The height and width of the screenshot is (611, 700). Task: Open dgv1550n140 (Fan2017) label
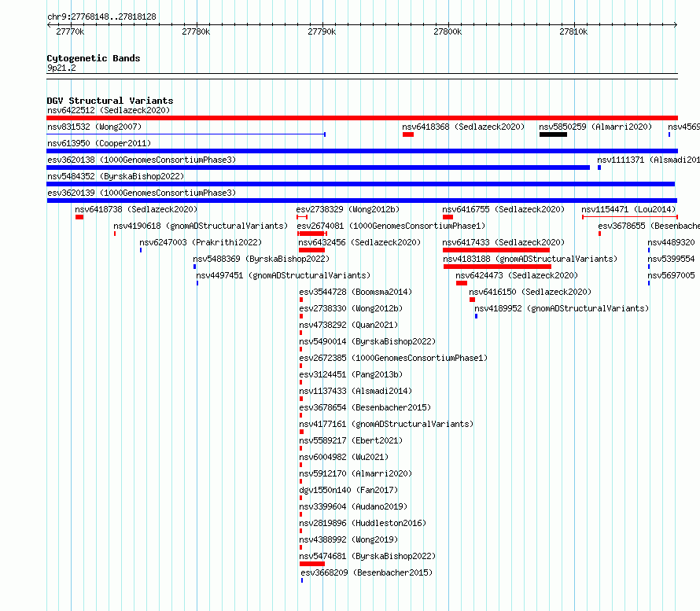(x=348, y=490)
